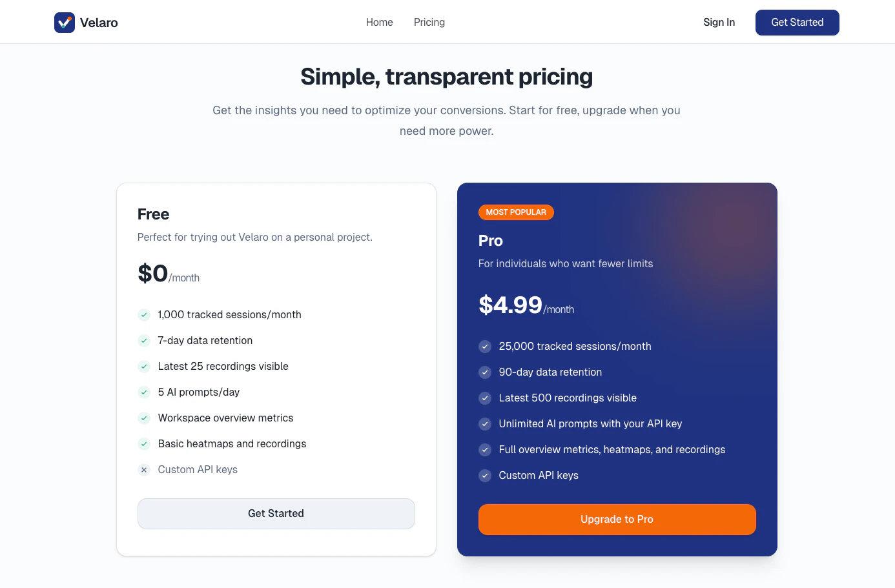Click the MOST POPULAR orange badge
Screen dimensions: 895x588
pyautogui.click(x=516, y=212)
